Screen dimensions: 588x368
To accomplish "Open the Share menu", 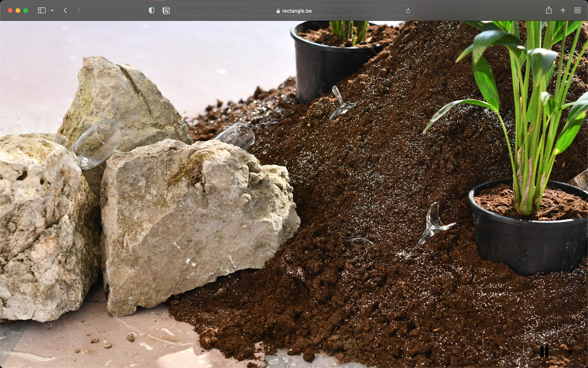I will (x=548, y=10).
